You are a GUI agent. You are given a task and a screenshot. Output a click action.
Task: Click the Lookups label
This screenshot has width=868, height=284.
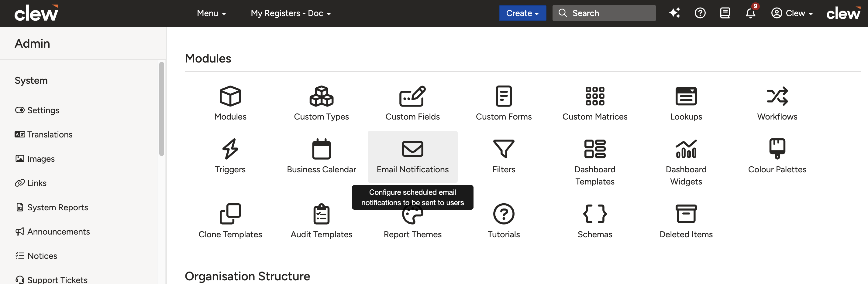(686, 117)
